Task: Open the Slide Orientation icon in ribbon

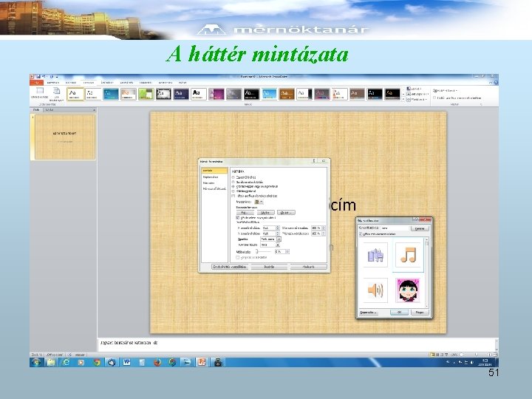Action: click(x=57, y=93)
